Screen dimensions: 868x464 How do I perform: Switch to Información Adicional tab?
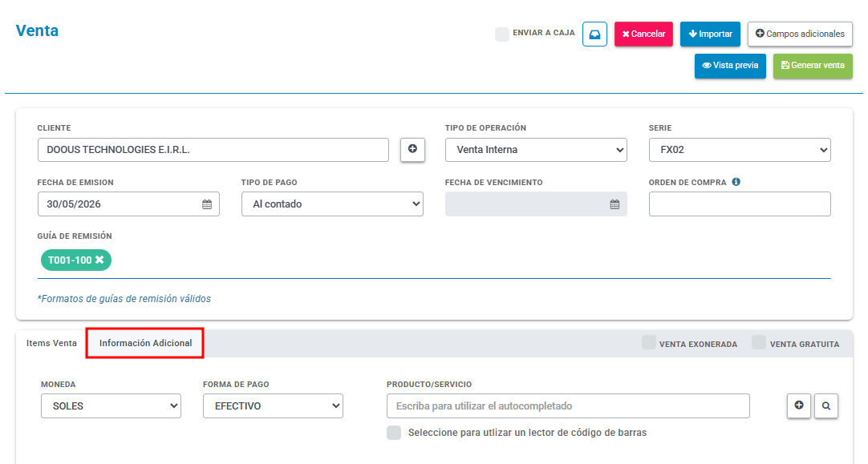click(145, 343)
